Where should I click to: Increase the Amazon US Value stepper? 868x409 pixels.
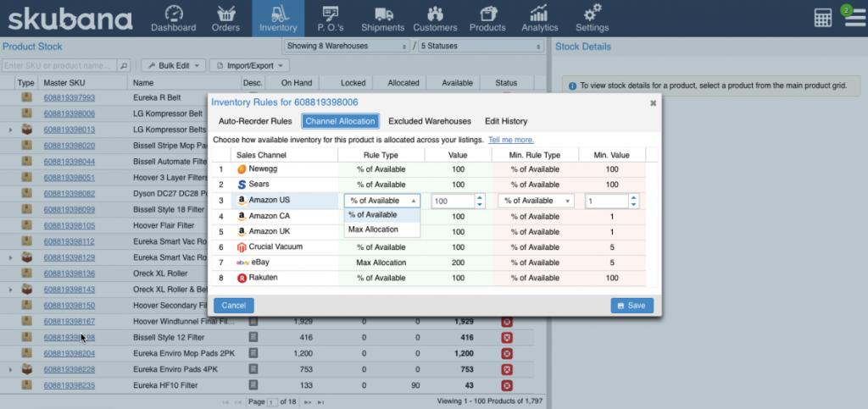[x=480, y=197]
